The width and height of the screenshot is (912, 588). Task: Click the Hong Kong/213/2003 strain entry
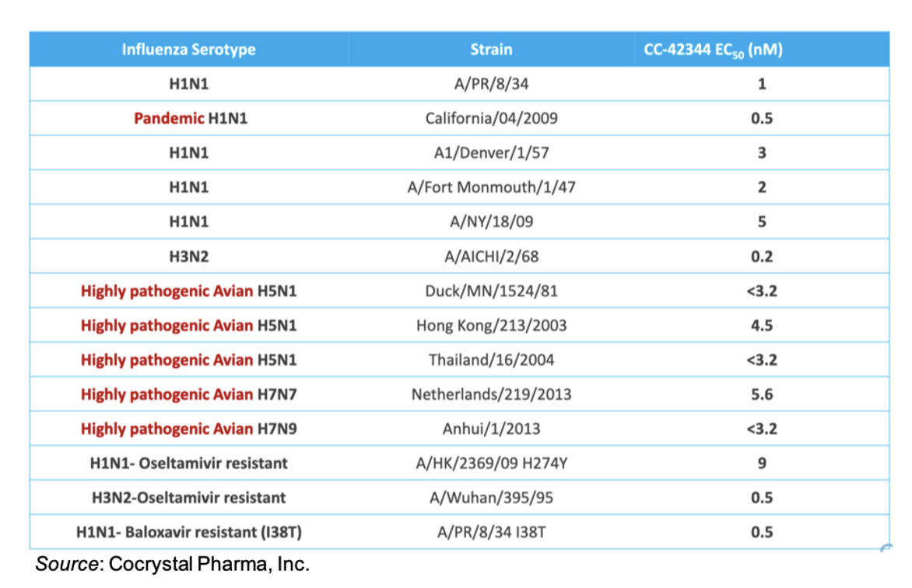[x=491, y=326]
